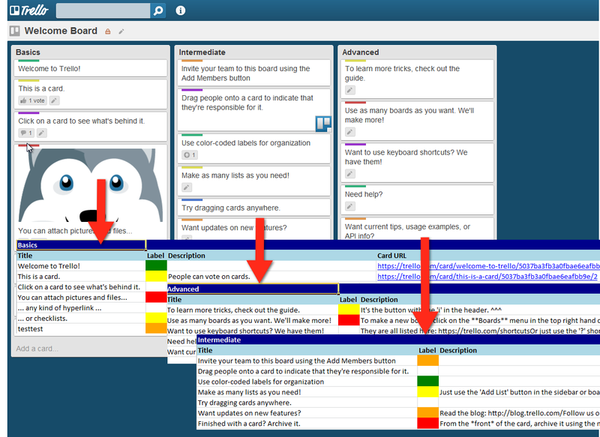
Task: Click green label cell in Welcome to Trello row
Action: tap(156, 266)
